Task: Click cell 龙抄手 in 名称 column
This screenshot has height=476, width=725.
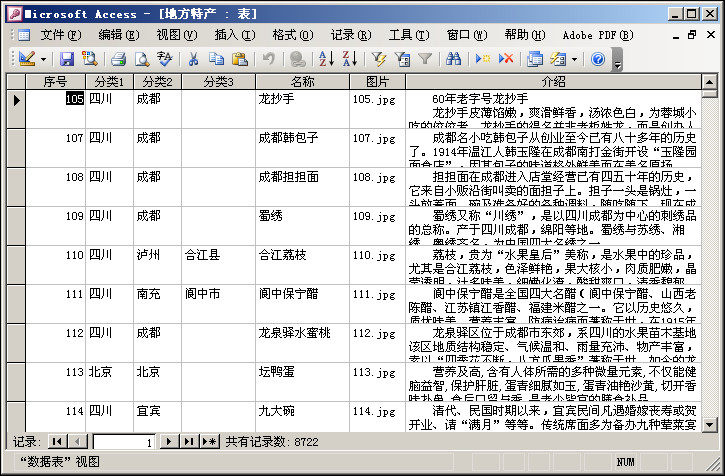Action: pyautogui.click(x=302, y=109)
